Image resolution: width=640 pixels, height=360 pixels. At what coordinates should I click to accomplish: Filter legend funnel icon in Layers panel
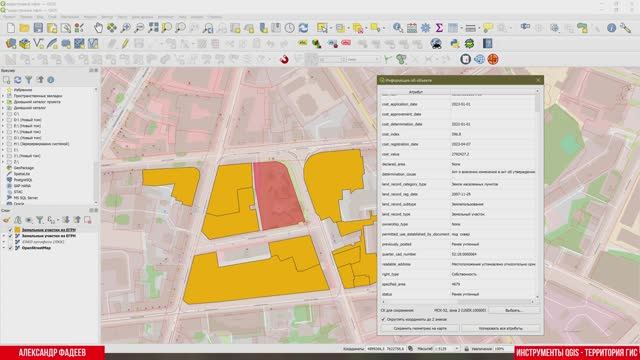(40, 220)
